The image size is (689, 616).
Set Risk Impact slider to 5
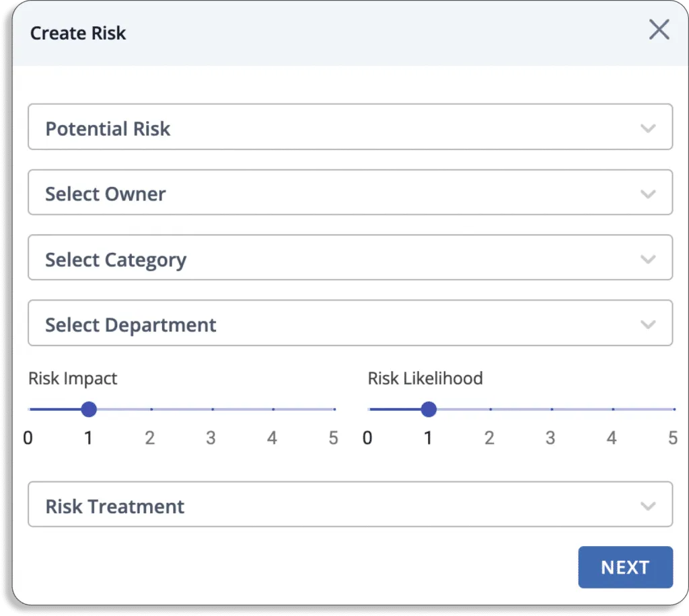[x=334, y=409]
